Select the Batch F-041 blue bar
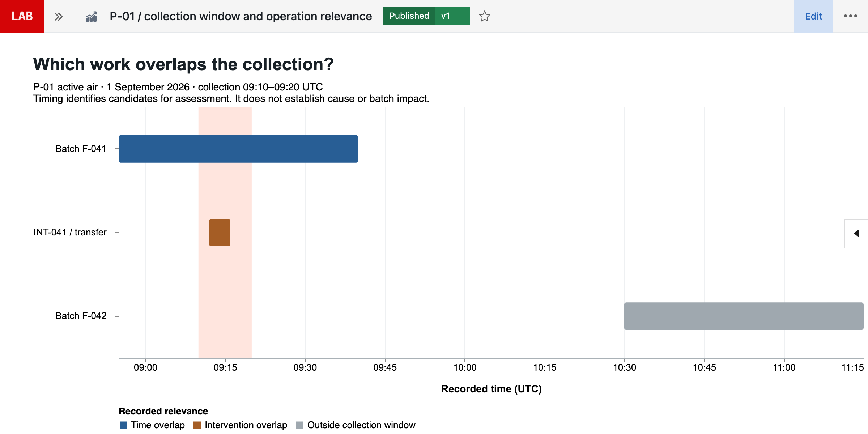This screenshot has height=434, width=868. (238, 149)
